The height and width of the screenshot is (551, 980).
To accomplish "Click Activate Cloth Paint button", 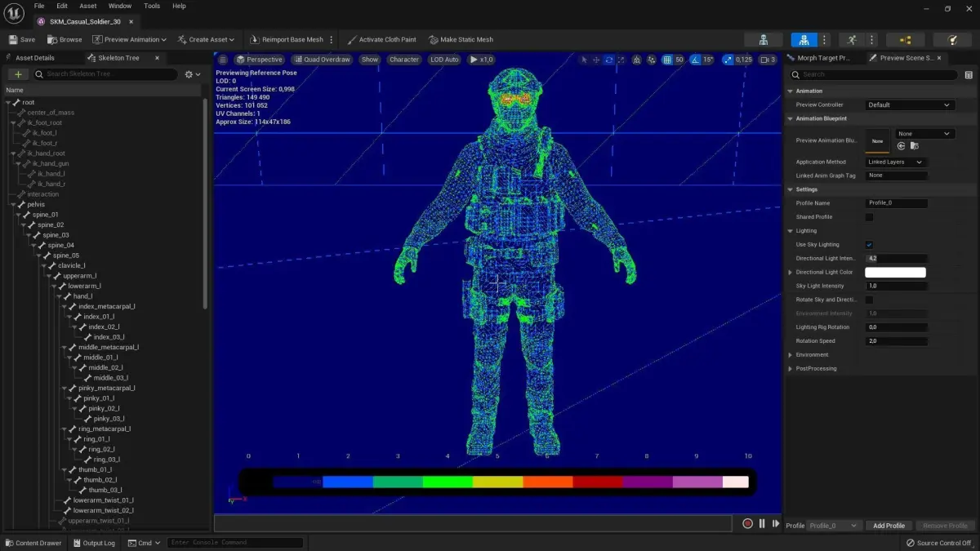I will [381, 39].
